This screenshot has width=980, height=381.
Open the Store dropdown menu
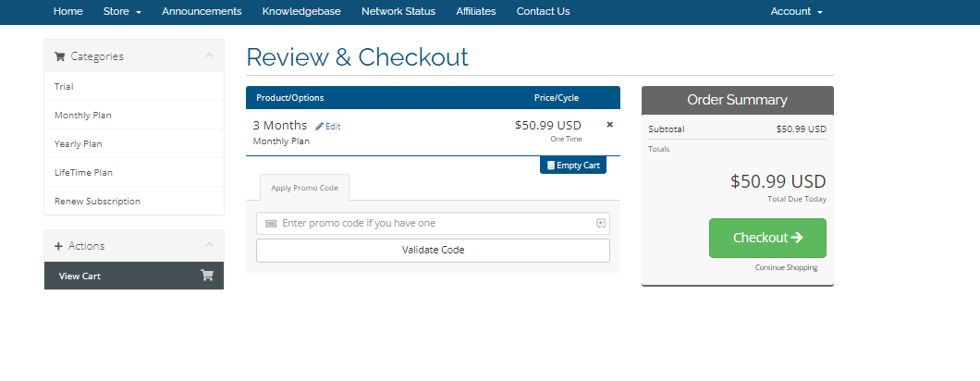122,11
